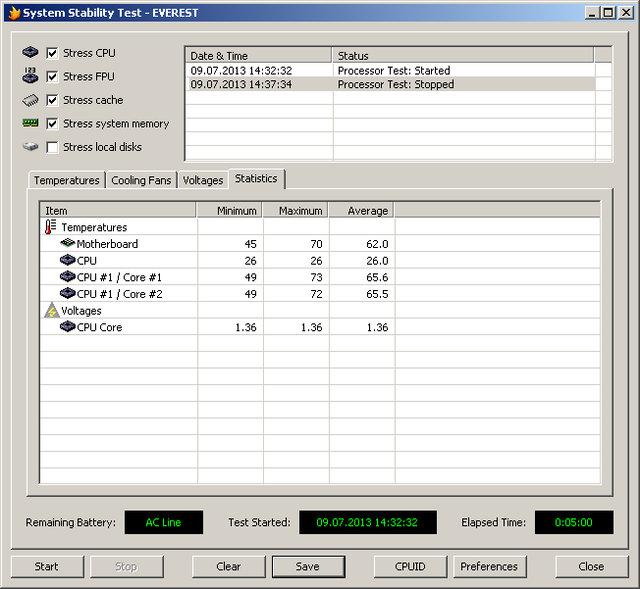Image resolution: width=640 pixels, height=589 pixels.
Task: Enable the Stress local disks checkbox
Action: 52,147
